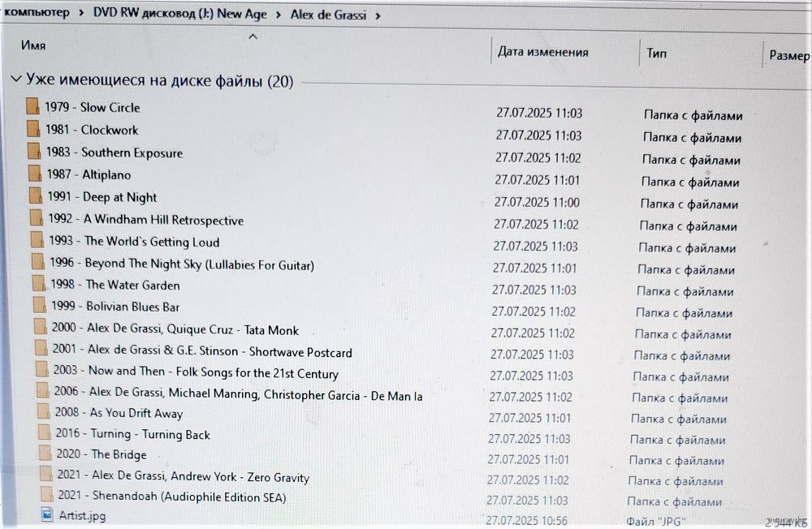The image size is (812, 529).
Task: Select the 2000 Tata Monk folder icon
Action: [x=41, y=327]
